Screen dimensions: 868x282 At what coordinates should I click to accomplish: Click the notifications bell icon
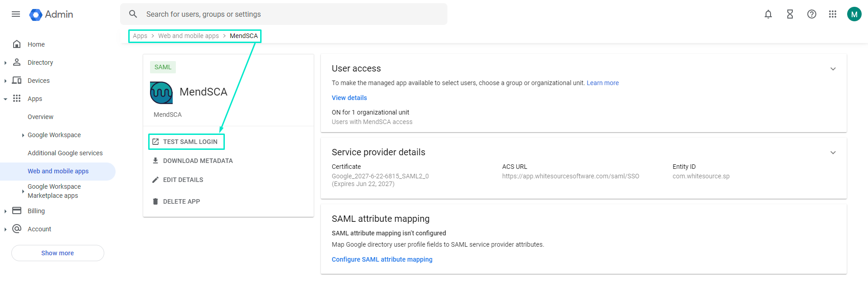[x=768, y=14]
